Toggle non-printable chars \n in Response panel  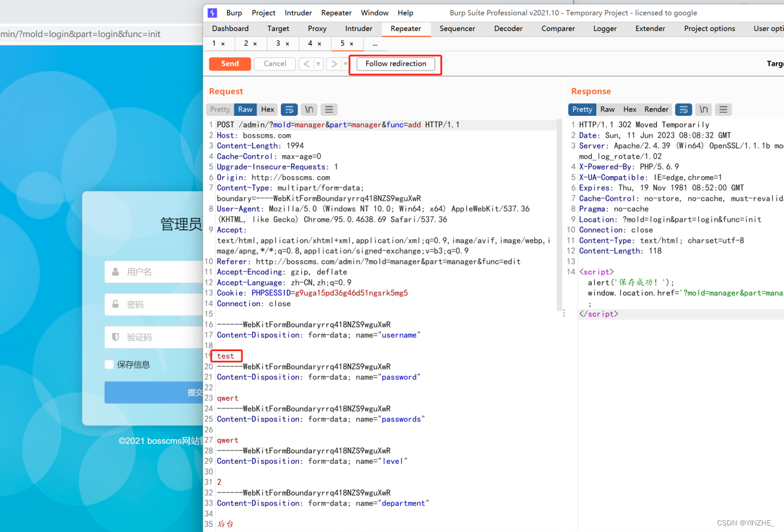[x=703, y=109]
